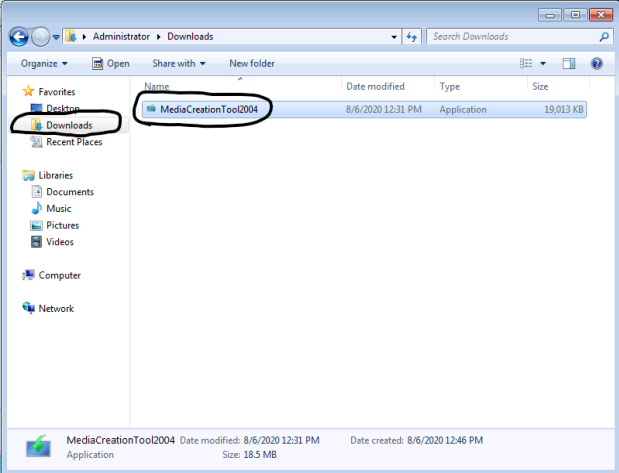Sort by the Size column header
Screen dimensions: 619x473
pyautogui.click(x=540, y=86)
